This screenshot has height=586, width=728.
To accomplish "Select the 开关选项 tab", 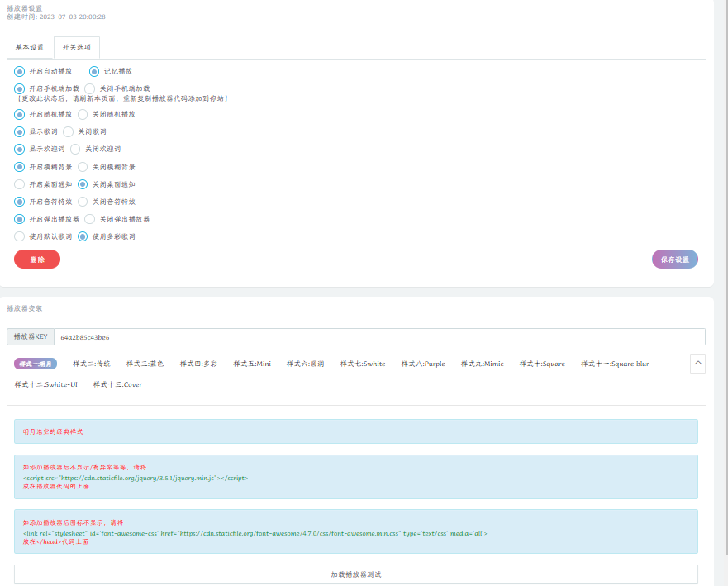I will pyautogui.click(x=77, y=47).
